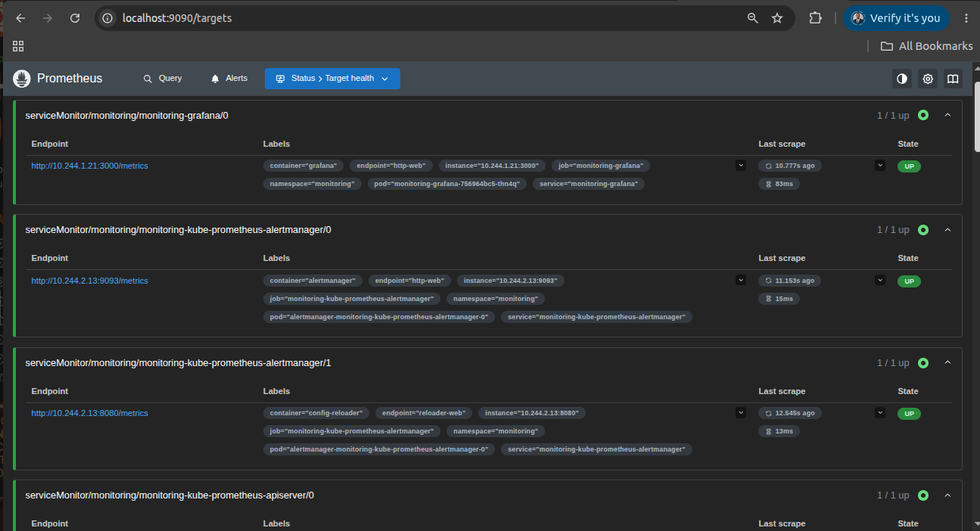Image resolution: width=980 pixels, height=531 pixels.
Task: Open the browser extensions puzzle icon
Action: click(815, 18)
